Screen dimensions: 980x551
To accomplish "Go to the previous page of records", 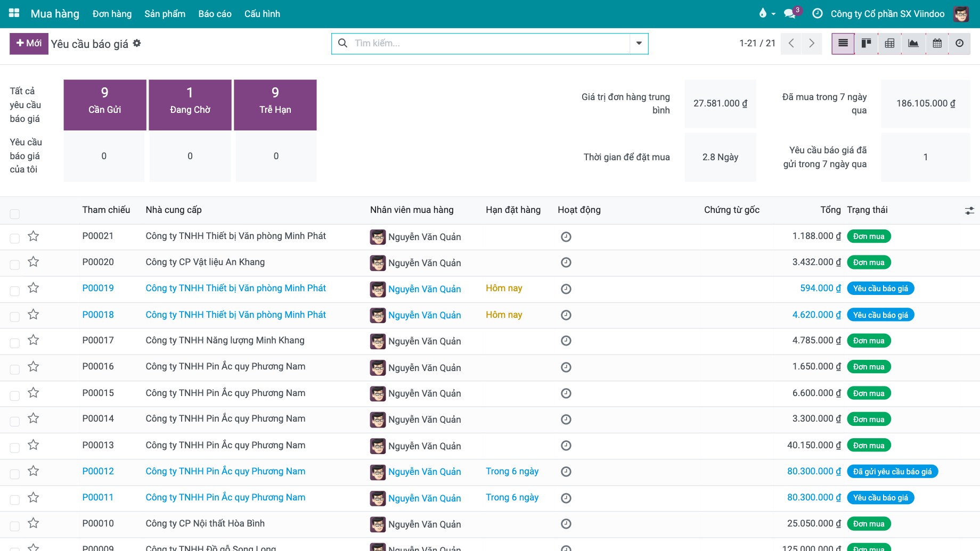I will [791, 44].
